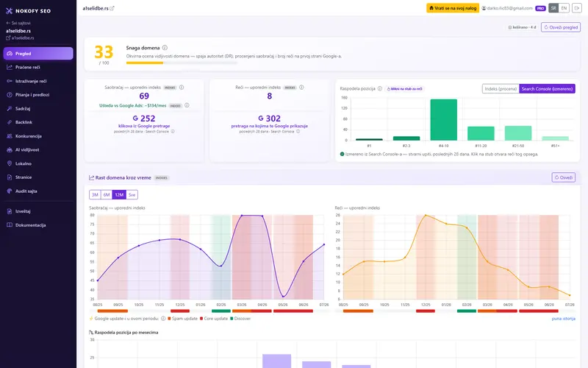Go back via Svi sajtovi link
588x368 pixels.
point(18,23)
